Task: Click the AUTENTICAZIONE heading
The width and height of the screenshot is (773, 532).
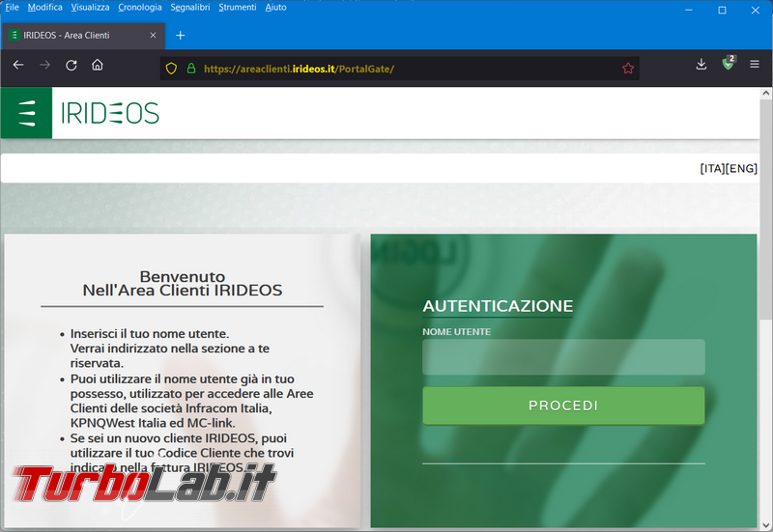Action: (498, 306)
